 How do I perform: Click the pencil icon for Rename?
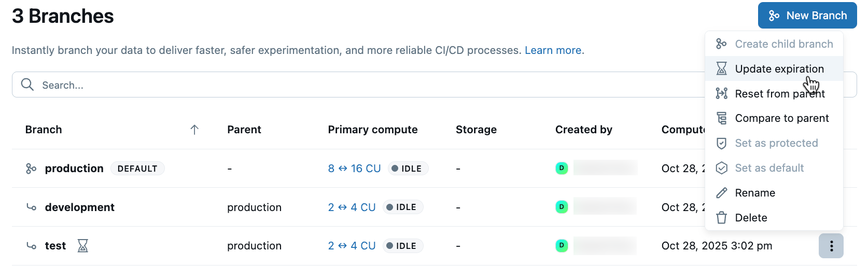(x=721, y=193)
